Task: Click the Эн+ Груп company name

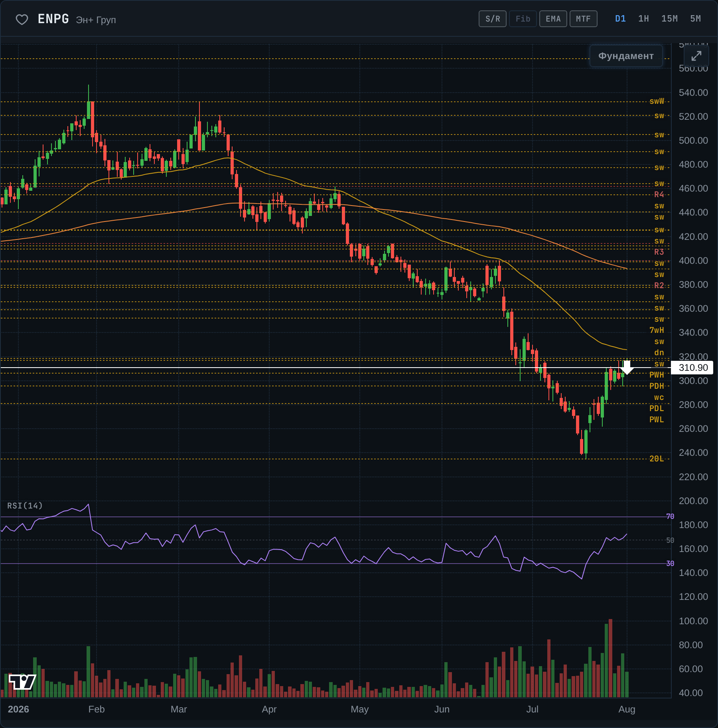Action: pos(96,20)
